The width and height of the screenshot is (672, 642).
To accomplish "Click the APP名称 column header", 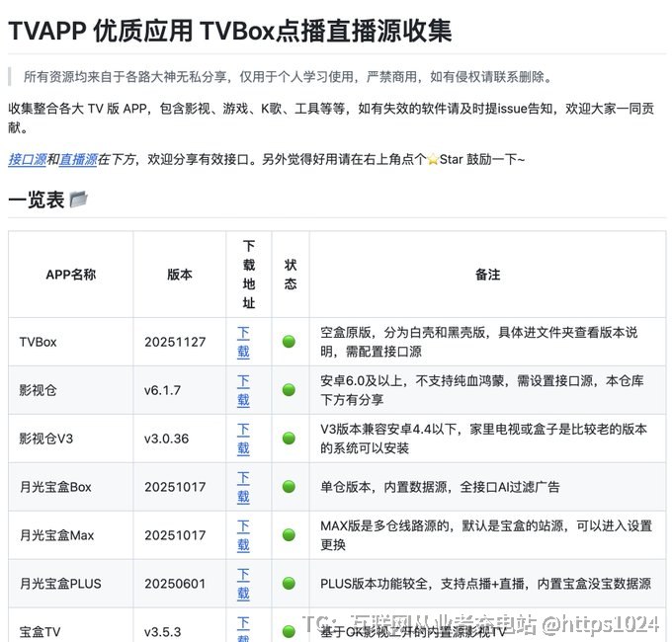I will [71, 275].
